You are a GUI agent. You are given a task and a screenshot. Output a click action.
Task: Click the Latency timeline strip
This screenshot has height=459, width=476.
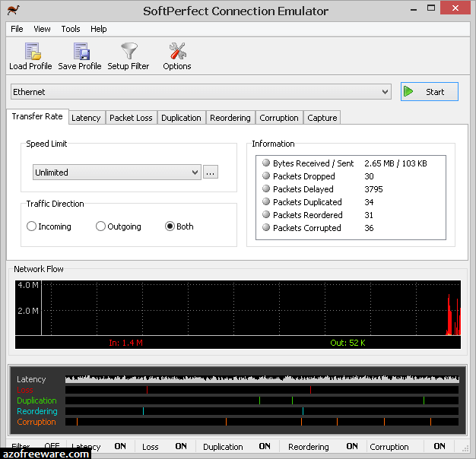coord(262,379)
